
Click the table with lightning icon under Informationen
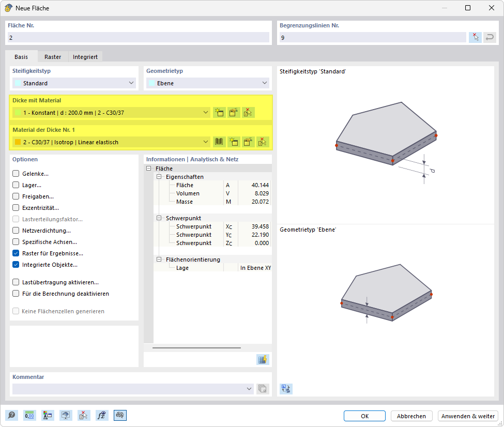click(263, 359)
